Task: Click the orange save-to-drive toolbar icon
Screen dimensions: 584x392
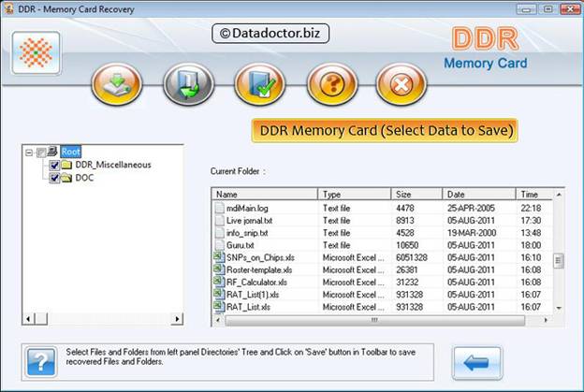Action: pos(117,84)
